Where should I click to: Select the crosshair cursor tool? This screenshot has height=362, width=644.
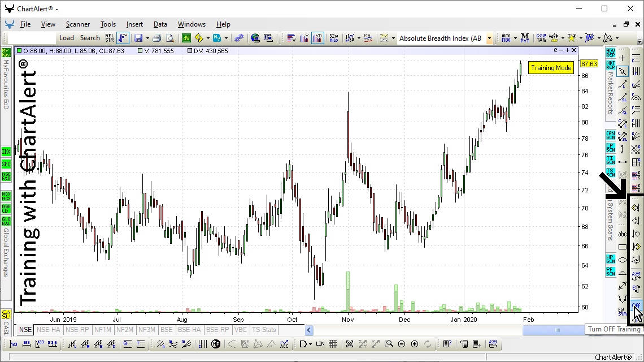(623, 58)
